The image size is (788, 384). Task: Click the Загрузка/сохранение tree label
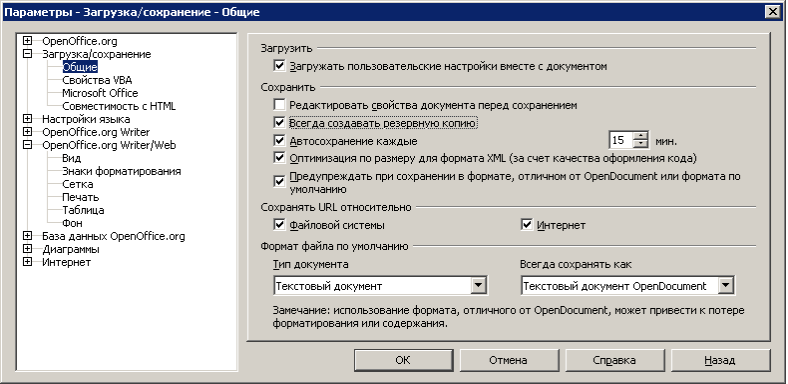coord(96,54)
